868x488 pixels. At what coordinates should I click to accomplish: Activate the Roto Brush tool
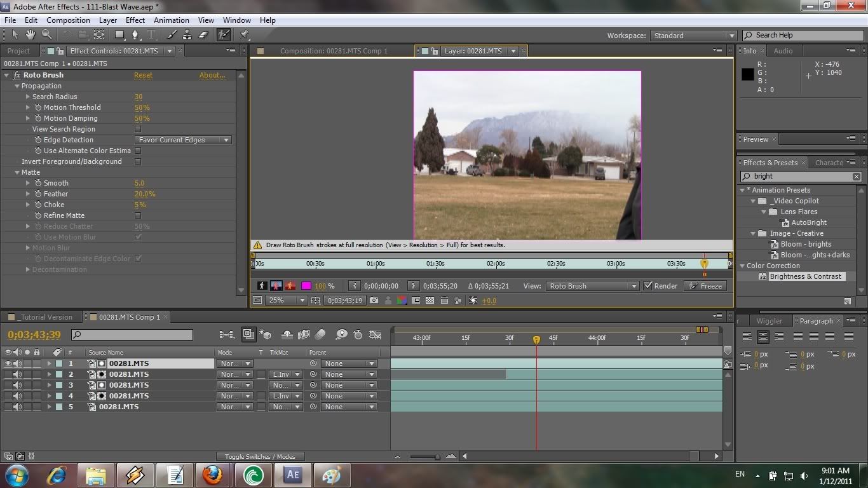[x=224, y=35]
